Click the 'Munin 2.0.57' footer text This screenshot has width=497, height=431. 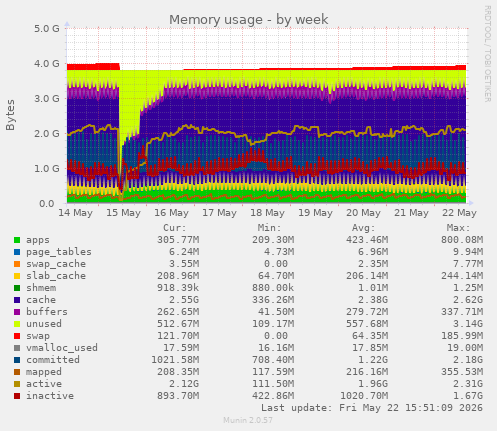pos(248,420)
